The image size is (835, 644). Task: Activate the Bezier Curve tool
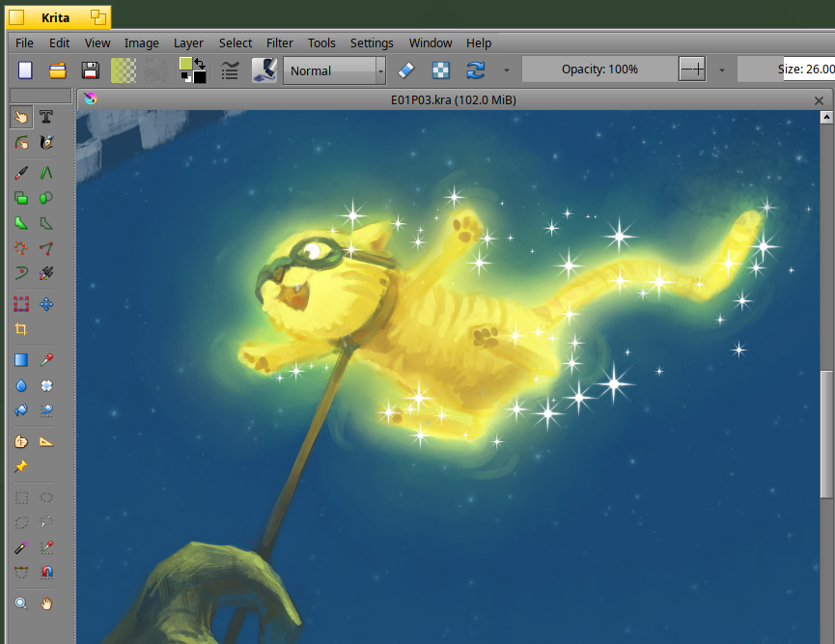click(x=21, y=248)
